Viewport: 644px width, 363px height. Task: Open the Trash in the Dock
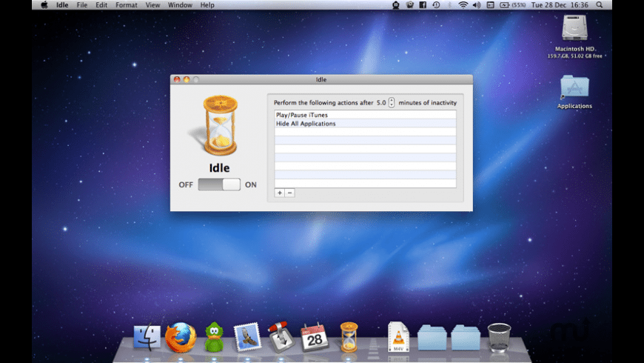pyautogui.click(x=499, y=338)
